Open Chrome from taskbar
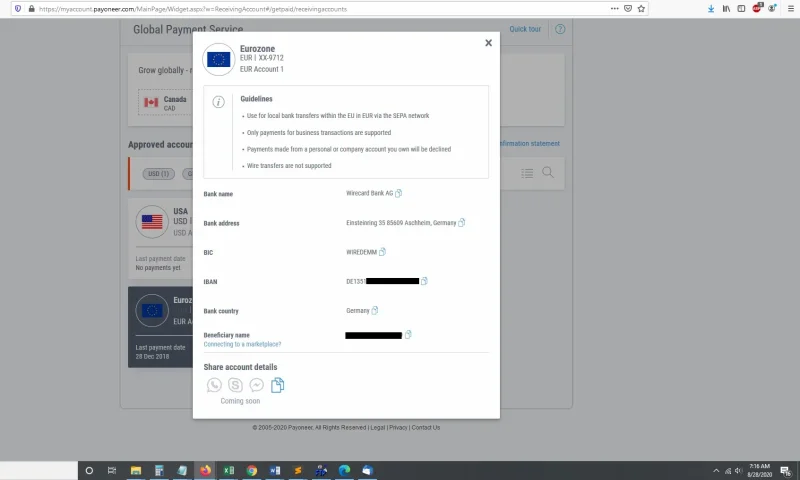800x480 pixels. [x=252, y=470]
